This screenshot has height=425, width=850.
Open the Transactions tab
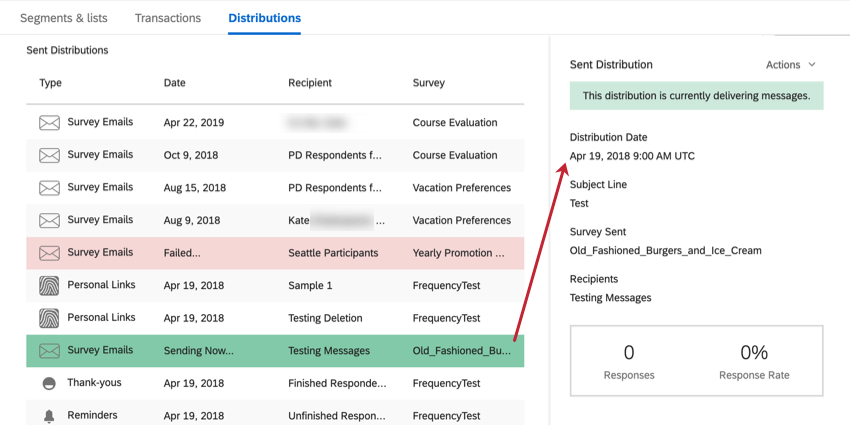(x=168, y=18)
